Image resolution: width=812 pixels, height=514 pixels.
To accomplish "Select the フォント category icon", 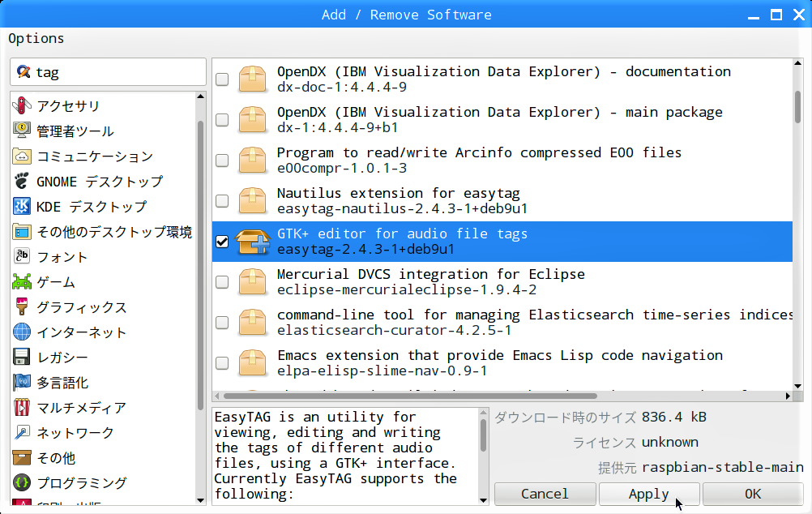I will tap(22, 256).
